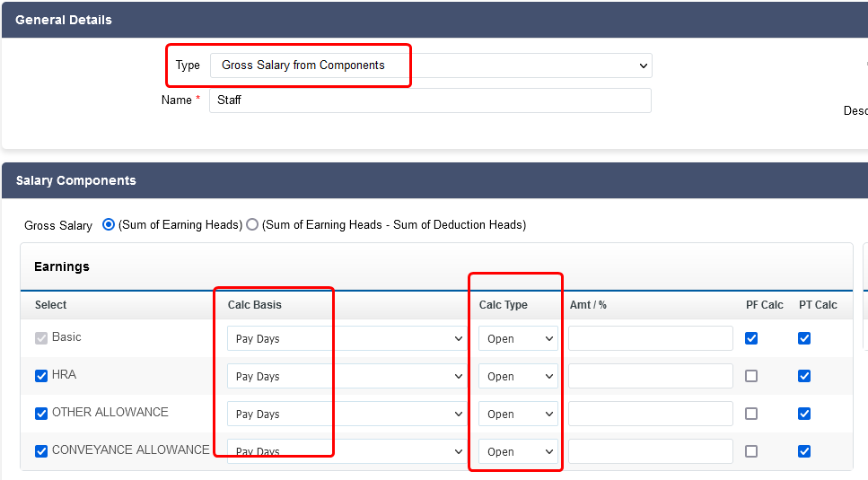Screen dimensions: 868x480
Task: Toggle the Basic earnings checkbox
Action: pos(41,338)
